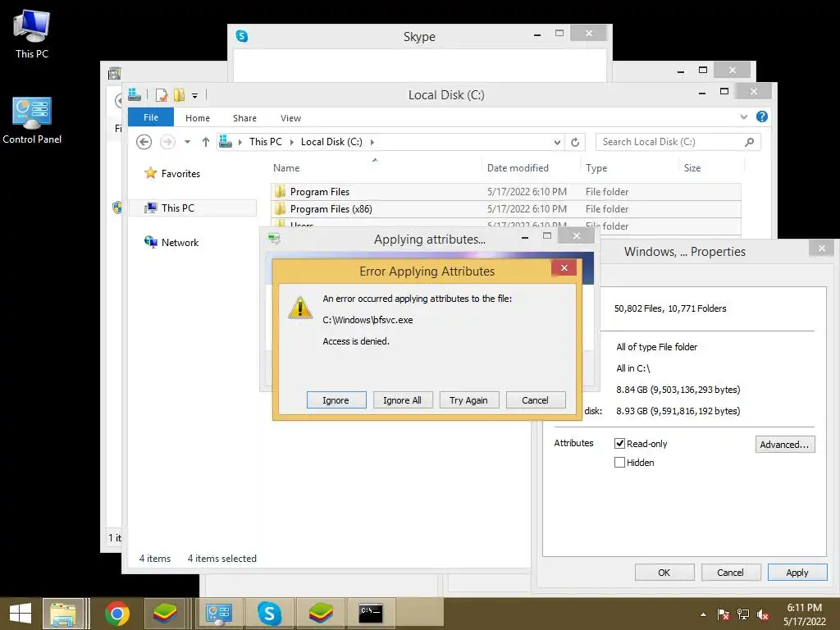Expand chevron before This PC in address bar
The height and width of the screenshot is (630, 840).
(240, 142)
